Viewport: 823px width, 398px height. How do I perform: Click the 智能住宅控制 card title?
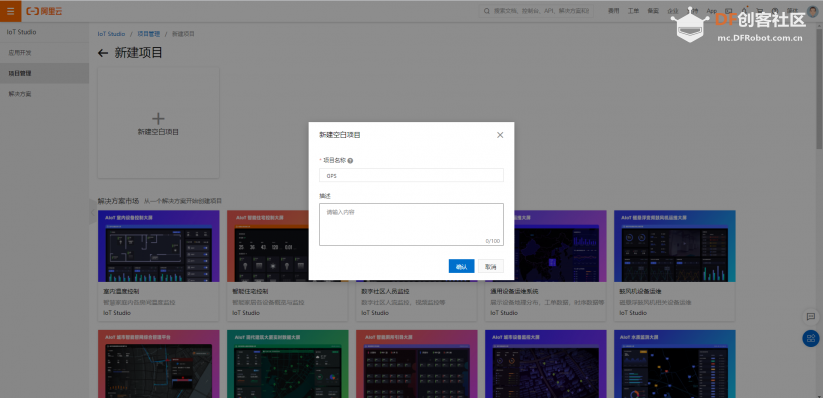(x=250, y=291)
